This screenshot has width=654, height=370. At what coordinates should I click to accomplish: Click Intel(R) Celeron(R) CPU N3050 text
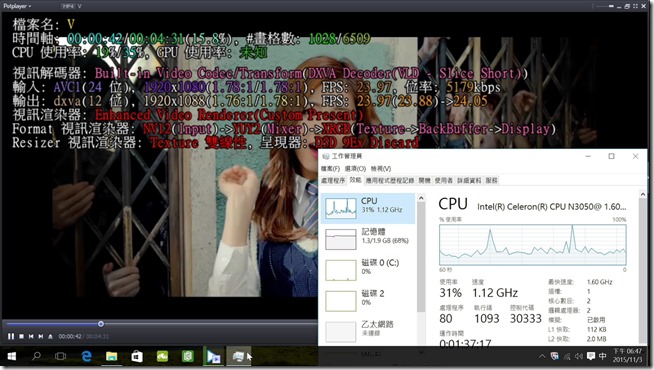551,206
